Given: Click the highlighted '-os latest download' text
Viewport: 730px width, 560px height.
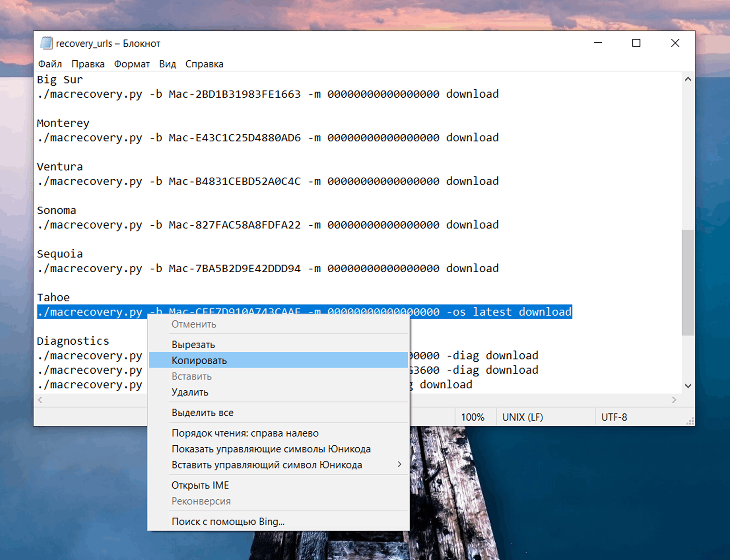Looking at the screenshot, I should tap(509, 312).
